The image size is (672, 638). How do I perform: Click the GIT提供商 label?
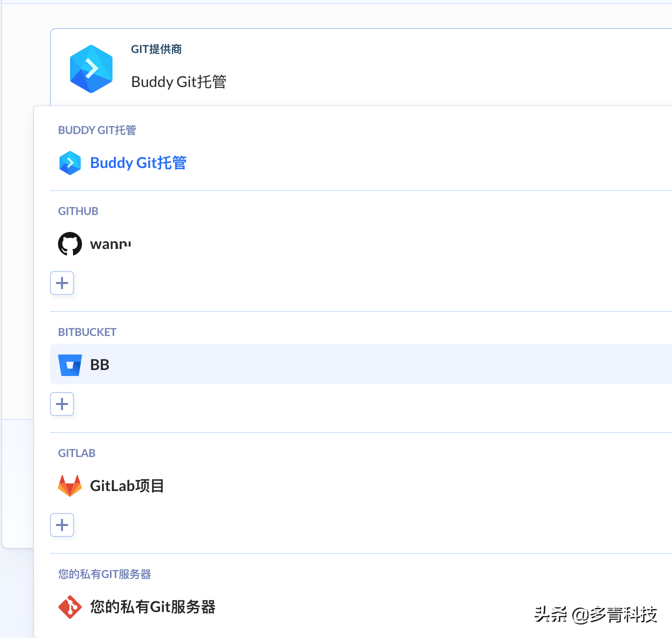pyautogui.click(x=156, y=49)
